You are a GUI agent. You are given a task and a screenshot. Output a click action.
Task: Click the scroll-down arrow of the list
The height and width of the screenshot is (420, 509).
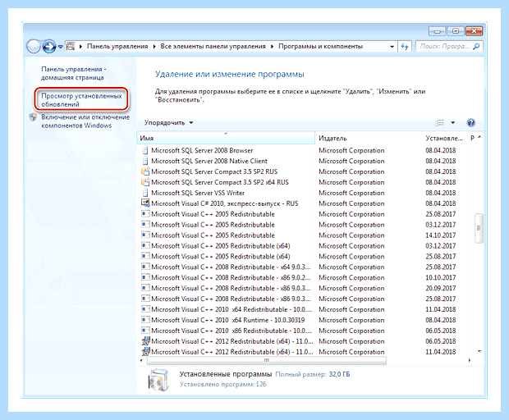coord(479,351)
